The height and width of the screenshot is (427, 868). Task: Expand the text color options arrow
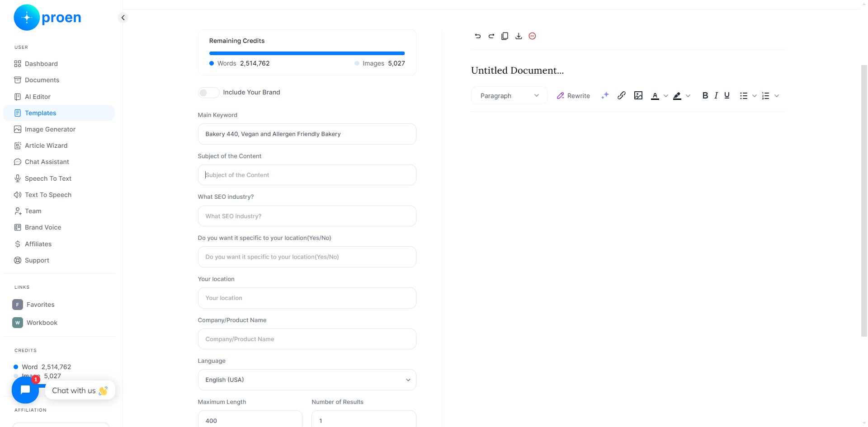click(665, 96)
